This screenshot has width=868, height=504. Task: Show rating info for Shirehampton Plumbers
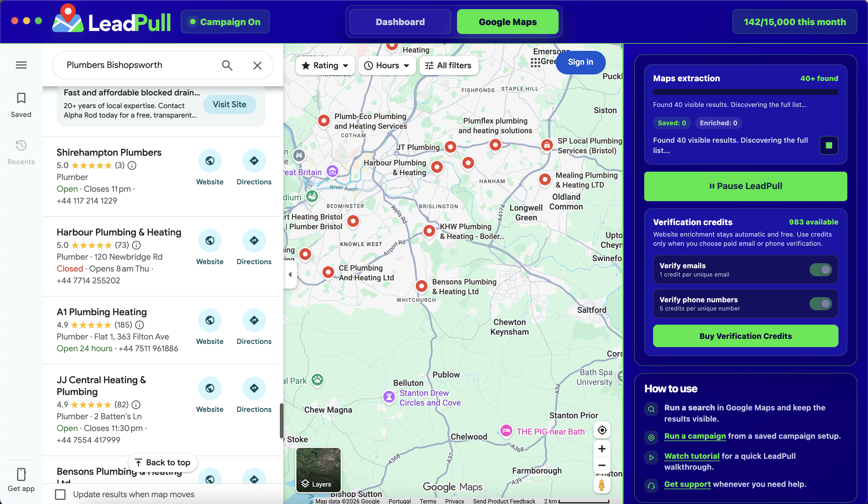(132, 165)
